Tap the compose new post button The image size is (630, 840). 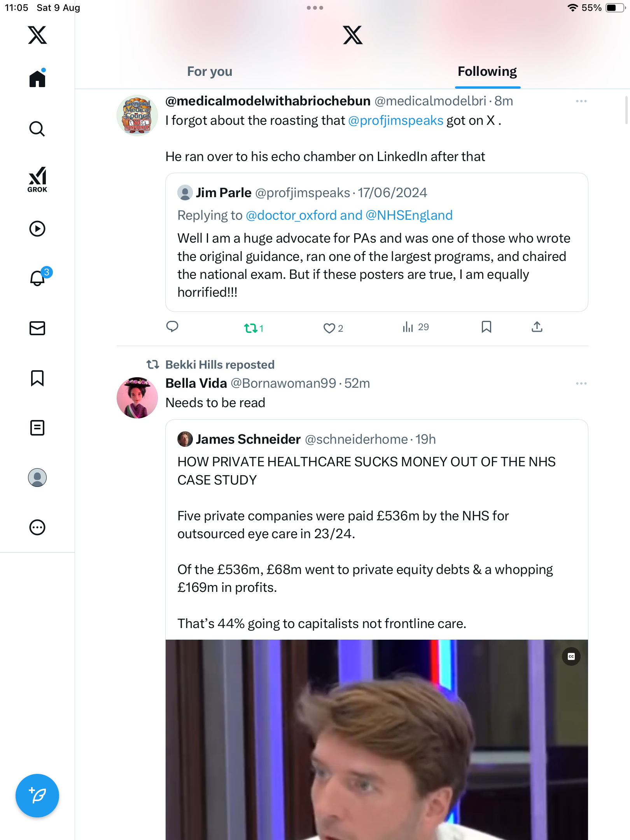pyautogui.click(x=37, y=796)
